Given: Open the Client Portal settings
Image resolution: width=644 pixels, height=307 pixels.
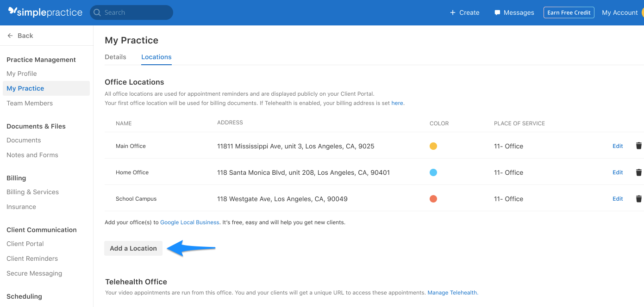Looking at the screenshot, I should click(x=25, y=243).
